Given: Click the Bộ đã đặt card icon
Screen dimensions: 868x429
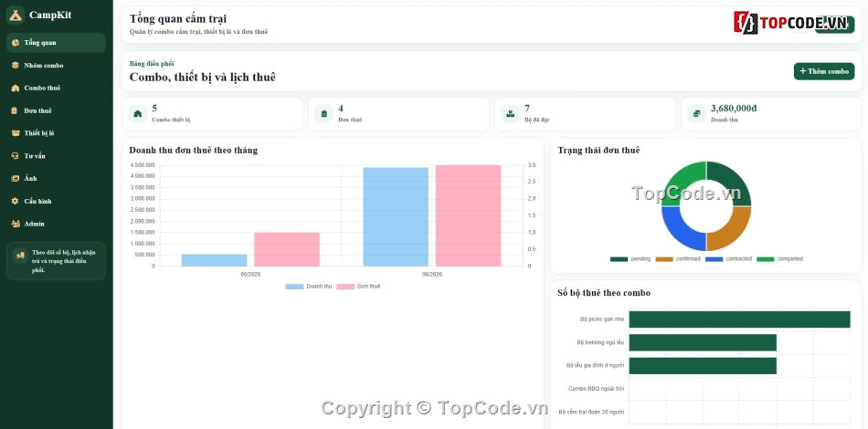Looking at the screenshot, I should click(x=511, y=114).
